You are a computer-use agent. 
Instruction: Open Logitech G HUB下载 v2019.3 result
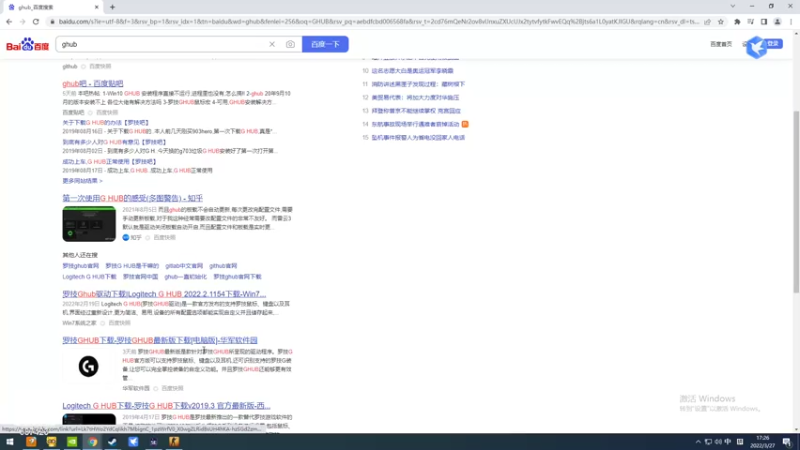[x=166, y=406]
